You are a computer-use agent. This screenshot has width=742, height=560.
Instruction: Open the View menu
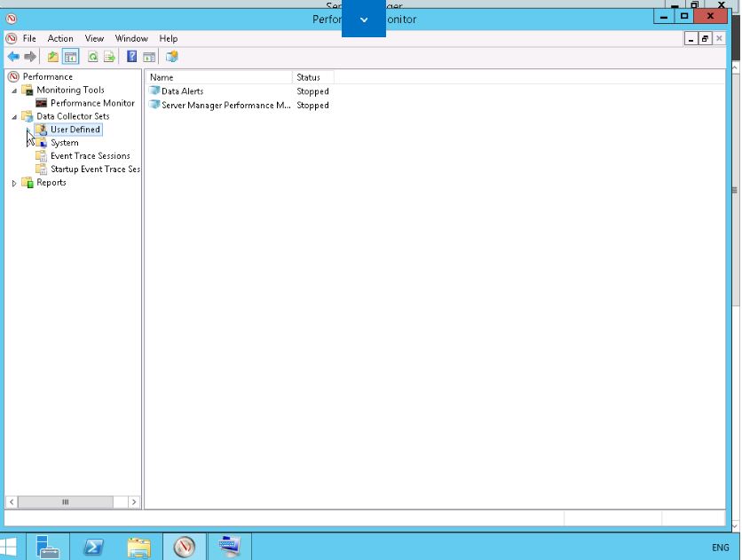94,39
